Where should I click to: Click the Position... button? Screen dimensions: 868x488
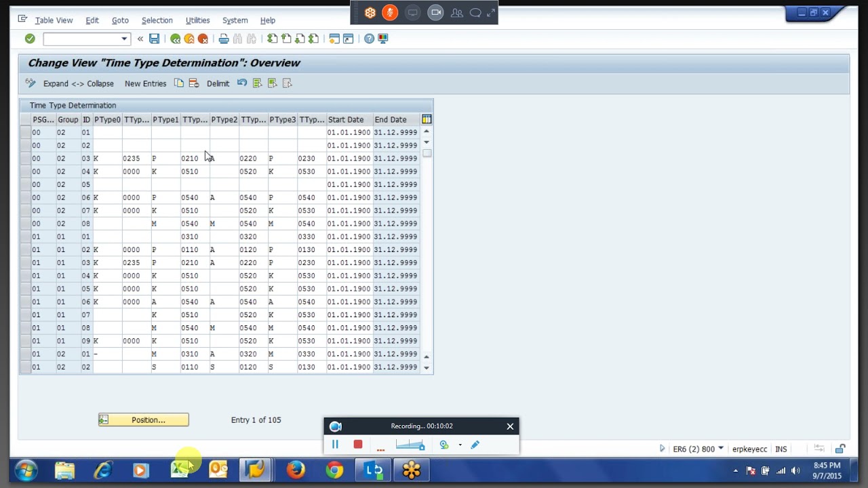point(144,420)
